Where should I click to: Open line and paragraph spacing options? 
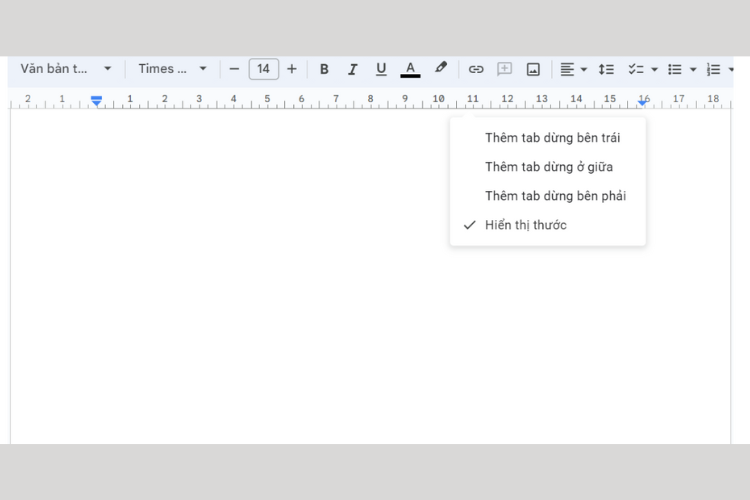(x=606, y=69)
